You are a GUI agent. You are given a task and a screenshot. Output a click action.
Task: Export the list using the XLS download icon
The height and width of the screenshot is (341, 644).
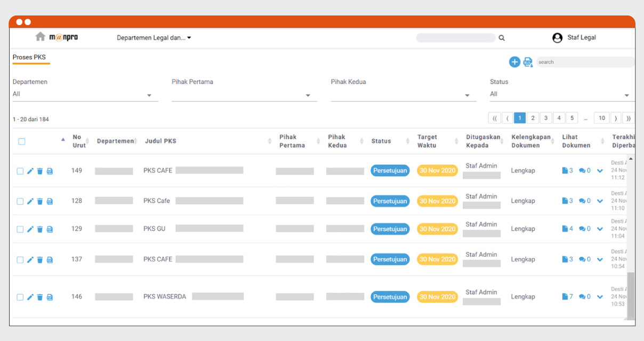(x=528, y=62)
